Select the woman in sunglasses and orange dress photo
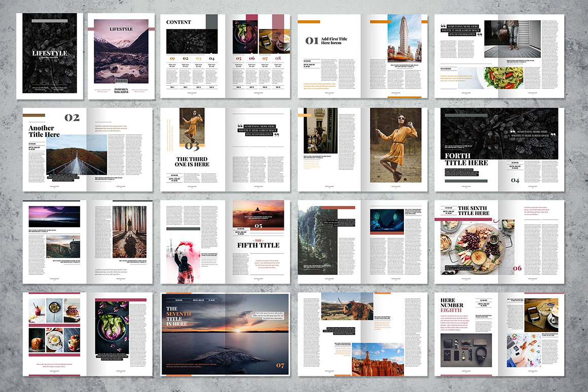The width and height of the screenshot is (588, 392). tap(395, 145)
